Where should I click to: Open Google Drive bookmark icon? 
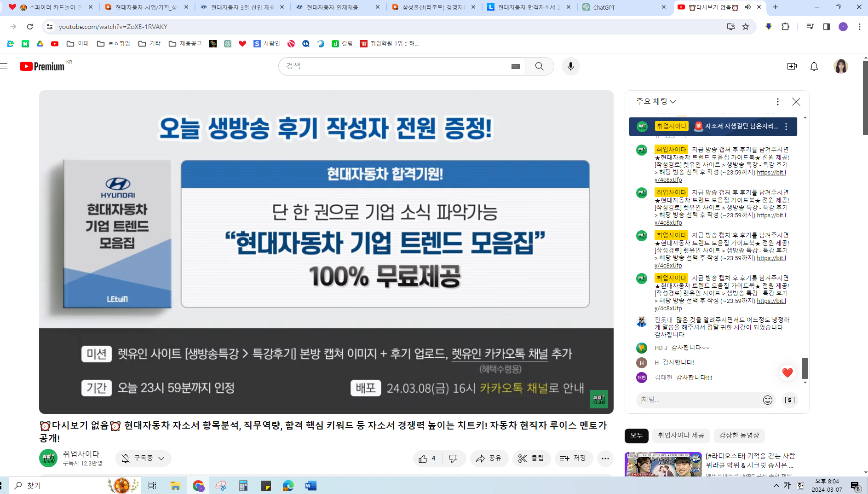40,44
